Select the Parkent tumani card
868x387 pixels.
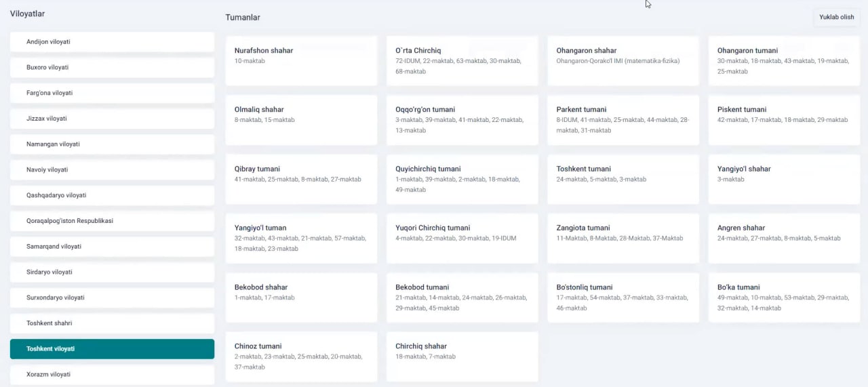623,120
